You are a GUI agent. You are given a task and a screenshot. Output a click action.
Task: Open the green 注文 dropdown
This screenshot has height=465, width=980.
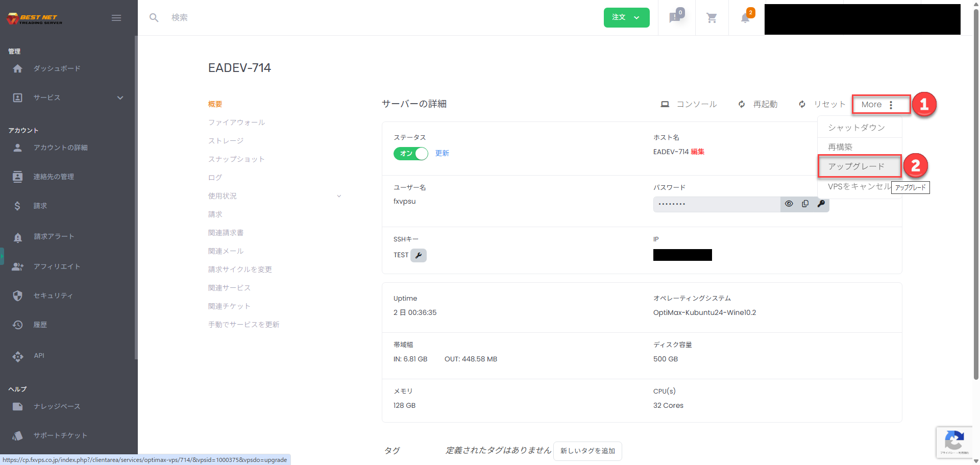click(x=626, y=17)
